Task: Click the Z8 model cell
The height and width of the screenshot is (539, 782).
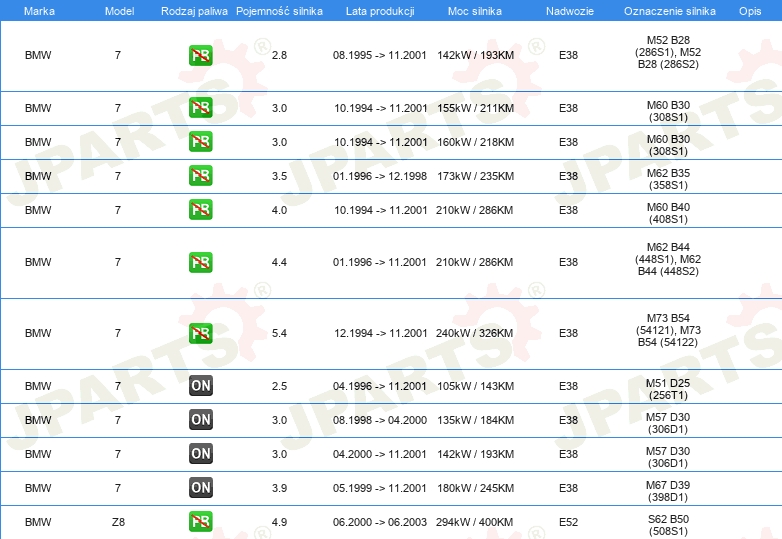Action: click(x=118, y=522)
